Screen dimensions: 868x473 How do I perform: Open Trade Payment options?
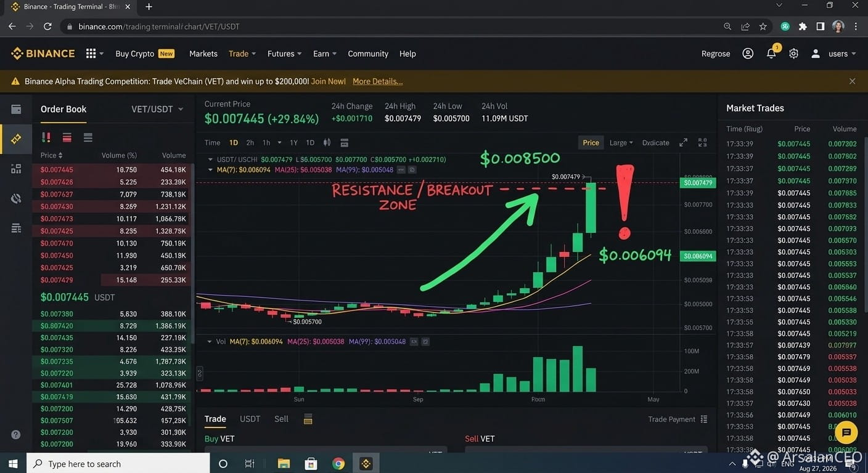point(678,419)
